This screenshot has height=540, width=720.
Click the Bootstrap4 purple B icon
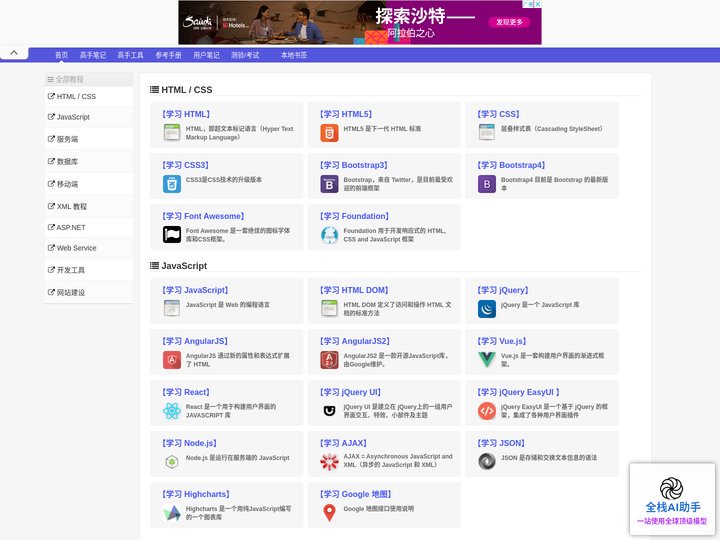pyautogui.click(x=487, y=184)
